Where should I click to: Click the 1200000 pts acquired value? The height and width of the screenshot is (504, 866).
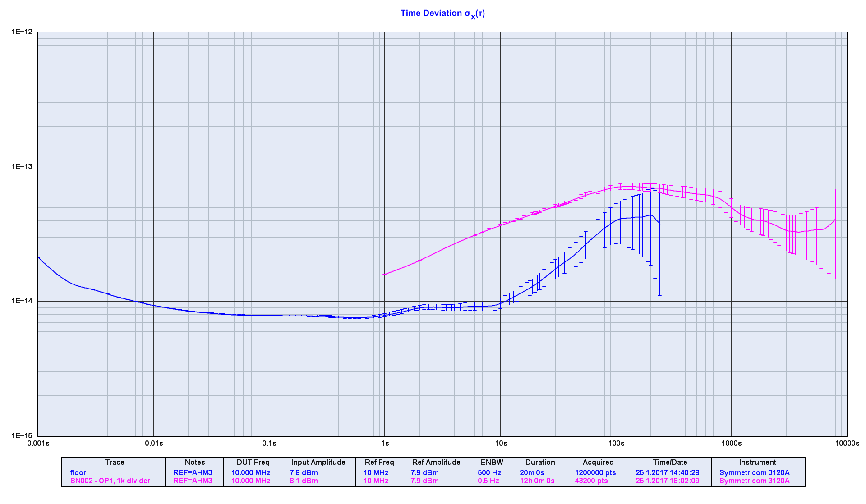tap(595, 472)
